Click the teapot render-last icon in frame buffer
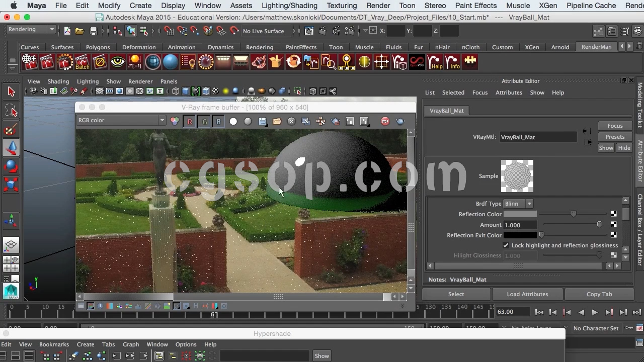The image size is (644, 362). click(400, 121)
